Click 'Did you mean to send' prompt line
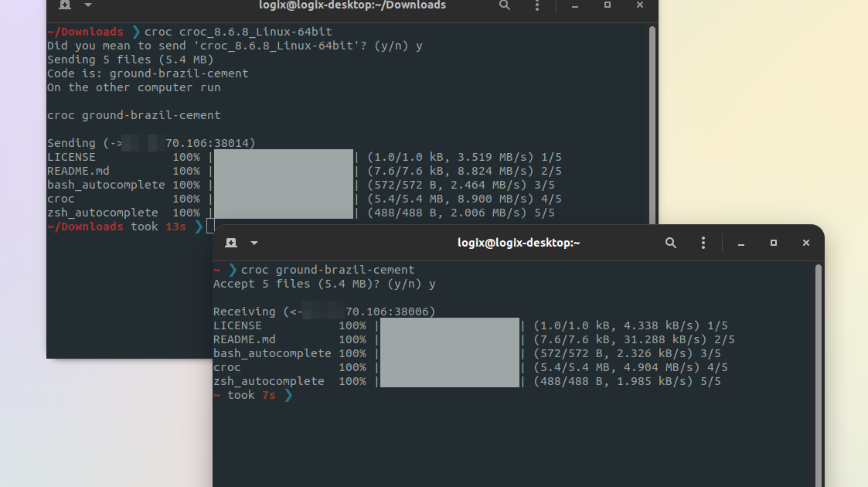868x487 pixels. click(x=235, y=46)
